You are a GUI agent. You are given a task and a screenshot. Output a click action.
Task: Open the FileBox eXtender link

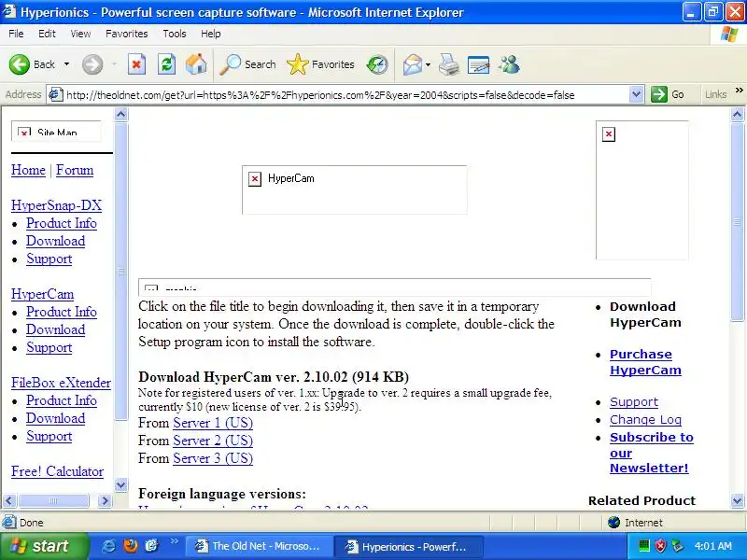(x=61, y=383)
